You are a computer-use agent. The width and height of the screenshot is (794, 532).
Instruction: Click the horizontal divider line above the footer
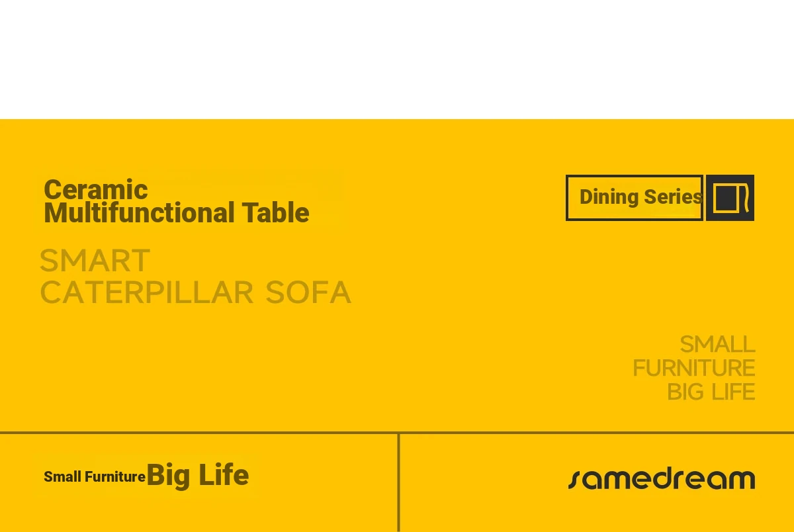point(397,433)
